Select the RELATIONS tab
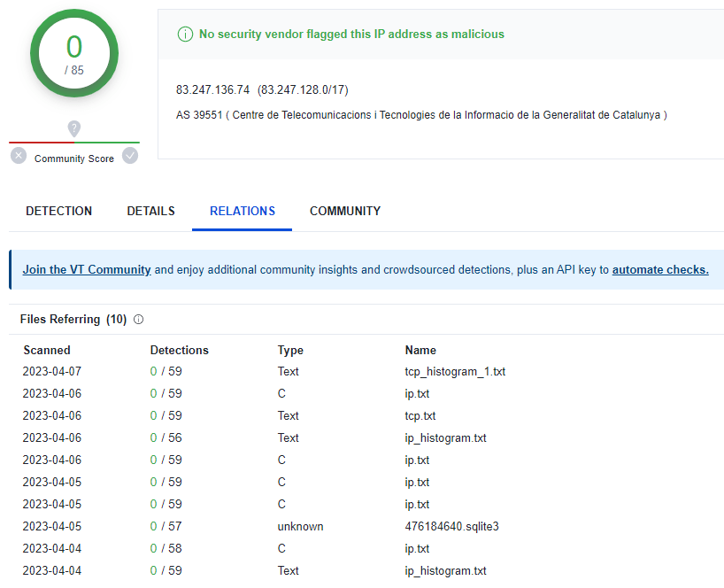Screen dimensions: 724x588 (x=243, y=211)
